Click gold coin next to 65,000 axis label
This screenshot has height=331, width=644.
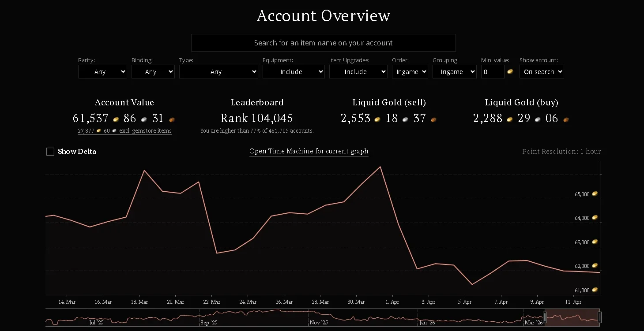tap(595, 193)
